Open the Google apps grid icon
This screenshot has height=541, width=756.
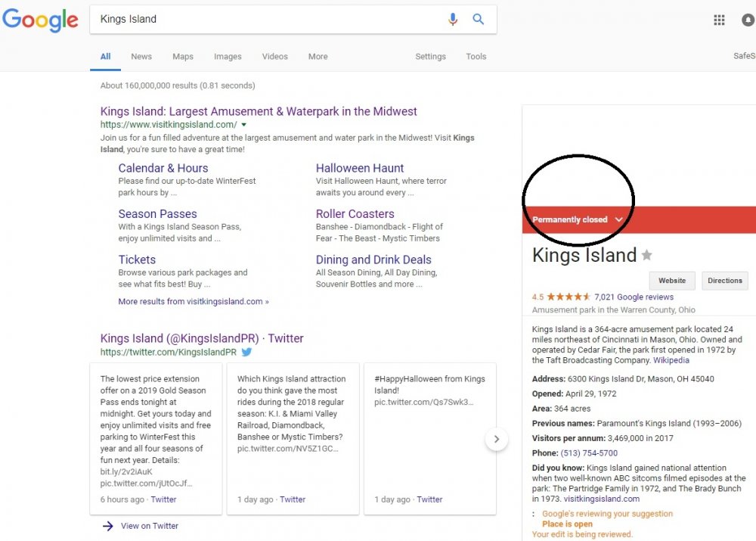[719, 20]
